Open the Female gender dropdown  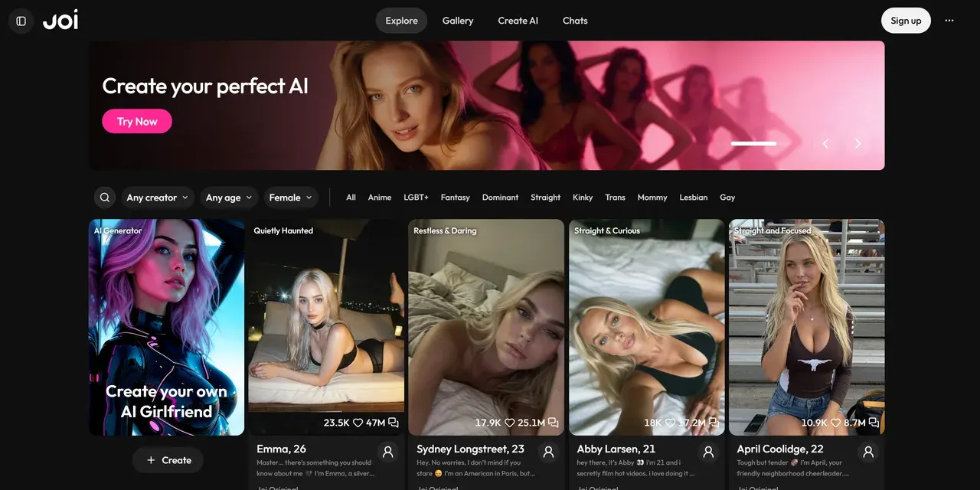coord(291,198)
